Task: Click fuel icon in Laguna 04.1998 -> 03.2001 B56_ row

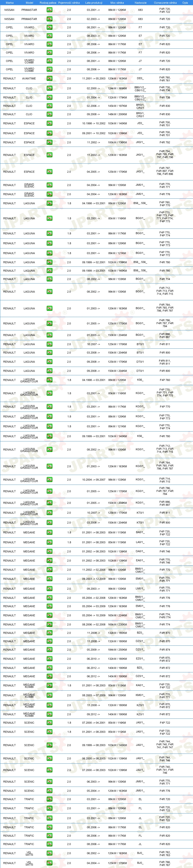Action: [x=50, y=203]
